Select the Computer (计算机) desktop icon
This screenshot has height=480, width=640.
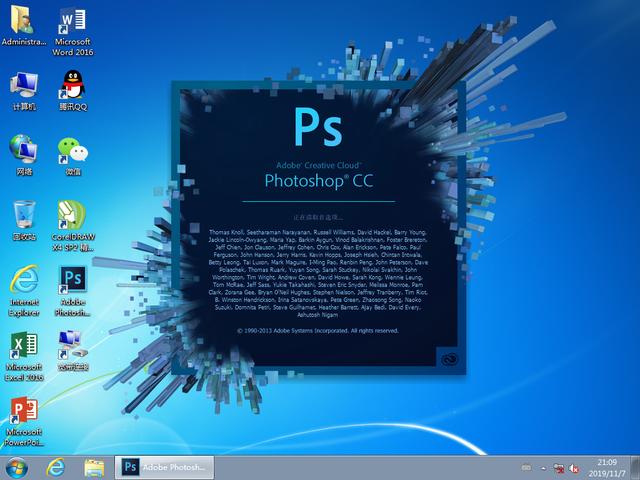pyautogui.click(x=24, y=91)
